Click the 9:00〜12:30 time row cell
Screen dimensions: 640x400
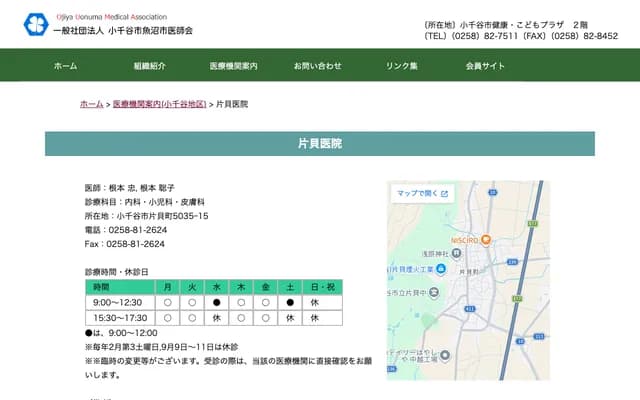click(118, 302)
